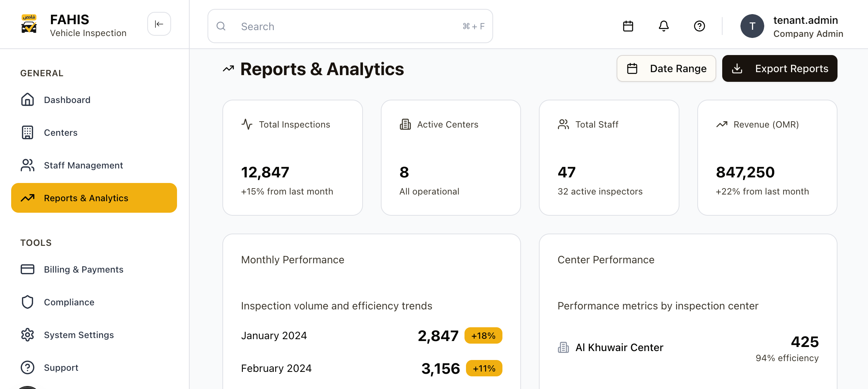Click the Total Staff people icon
868x389 pixels.
tap(563, 124)
